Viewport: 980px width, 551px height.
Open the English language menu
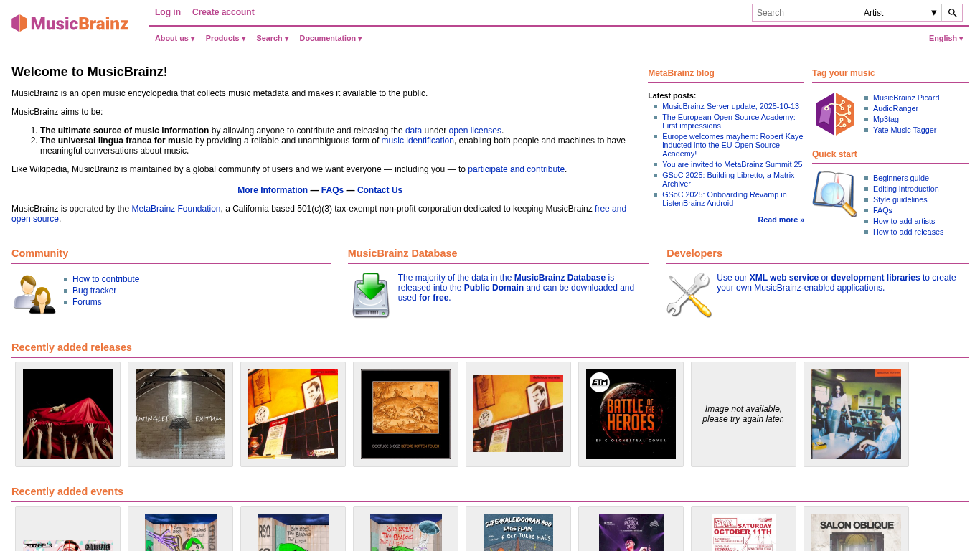click(x=946, y=38)
